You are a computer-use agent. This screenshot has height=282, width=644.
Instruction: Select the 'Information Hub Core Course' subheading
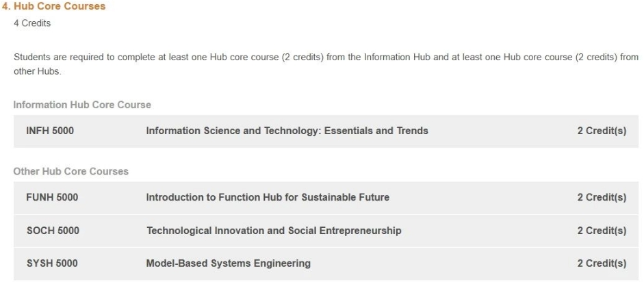[82, 105]
